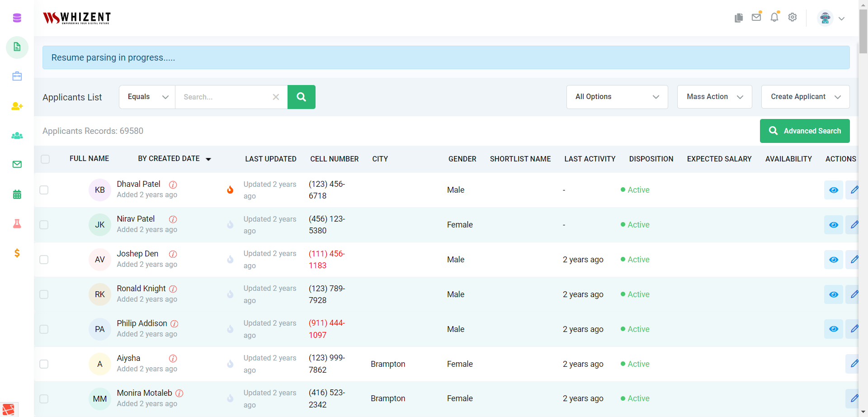Toggle the select-all header checkbox
The width and height of the screenshot is (868, 417).
coord(45,159)
